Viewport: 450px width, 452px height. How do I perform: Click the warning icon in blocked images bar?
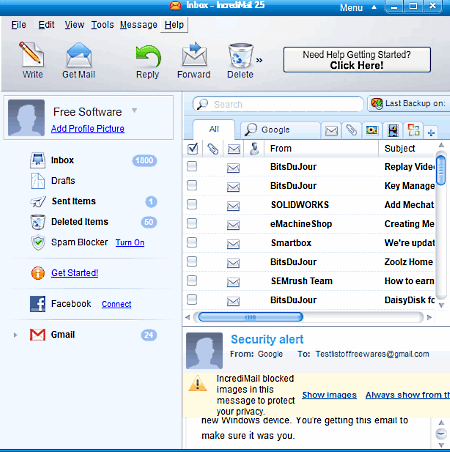click(x=198, y=383)
